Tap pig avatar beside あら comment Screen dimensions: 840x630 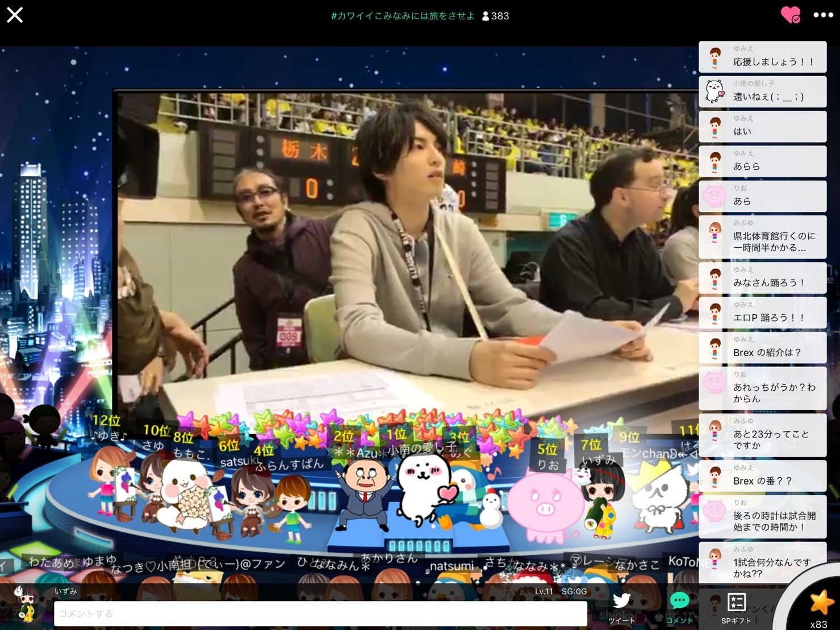click(x=714, y=197)
